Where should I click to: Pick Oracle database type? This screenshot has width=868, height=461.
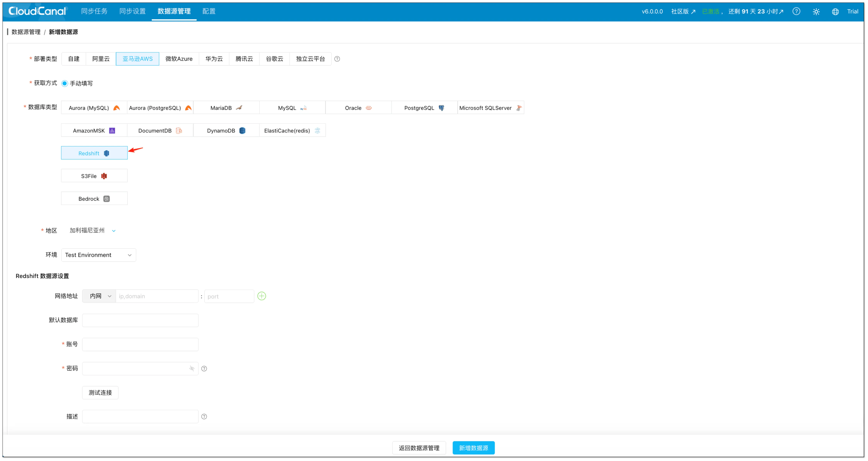(x=358, y=108)
